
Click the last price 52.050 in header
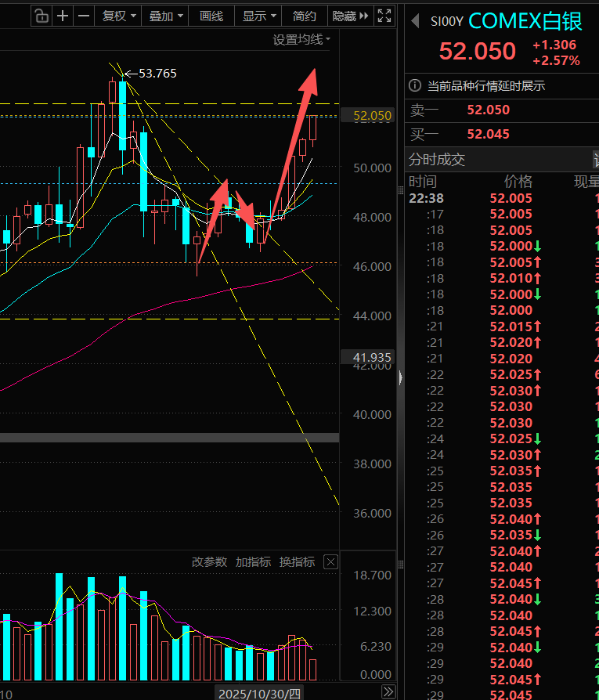coord(477,51)
